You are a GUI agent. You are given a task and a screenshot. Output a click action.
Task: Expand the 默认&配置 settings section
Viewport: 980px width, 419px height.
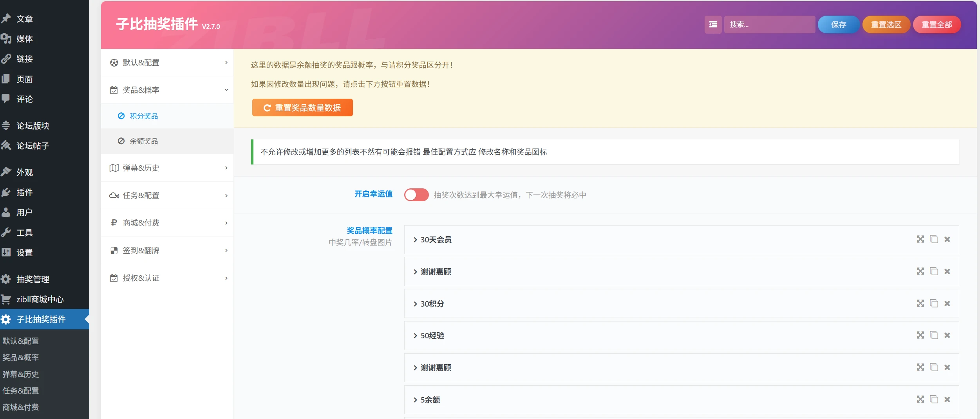168,62
